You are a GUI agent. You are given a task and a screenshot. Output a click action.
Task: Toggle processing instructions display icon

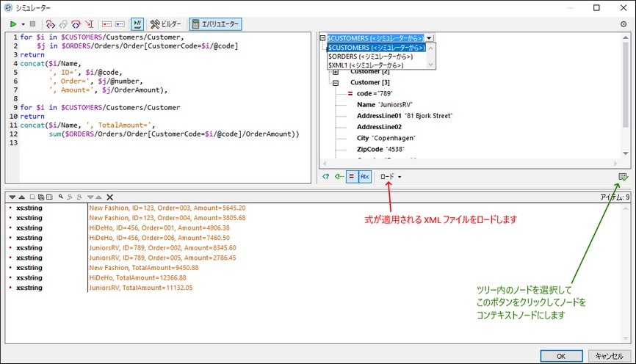pos(325,177)
